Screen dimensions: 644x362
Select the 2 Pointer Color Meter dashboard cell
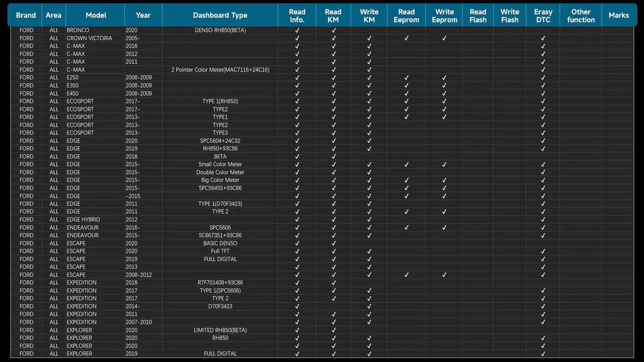click(x=220, y=70)
